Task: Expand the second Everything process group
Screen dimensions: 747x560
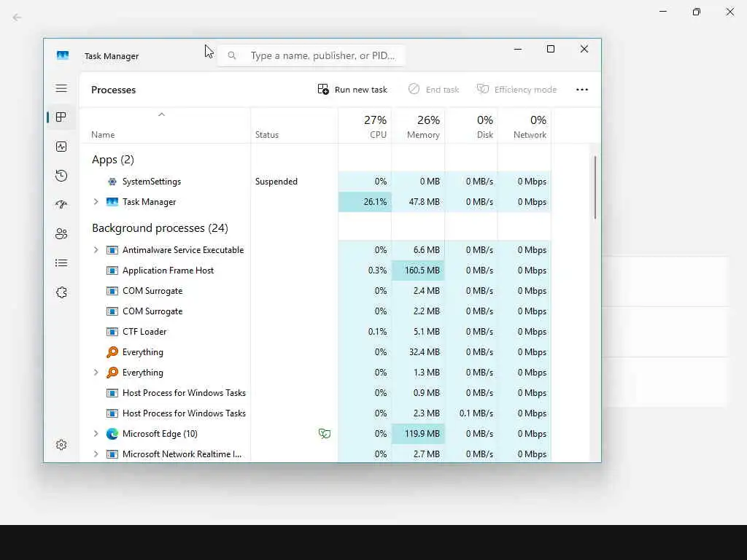Action: [x=96, y=373]
